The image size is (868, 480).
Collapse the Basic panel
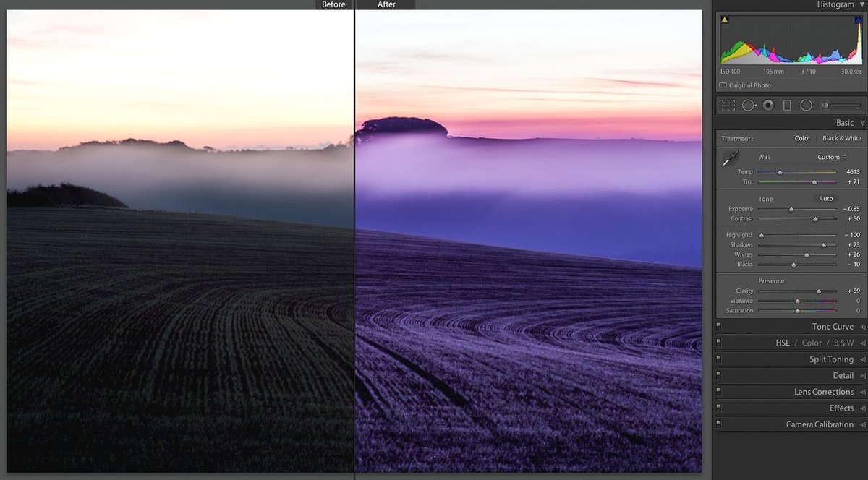(x=861, y=123)
